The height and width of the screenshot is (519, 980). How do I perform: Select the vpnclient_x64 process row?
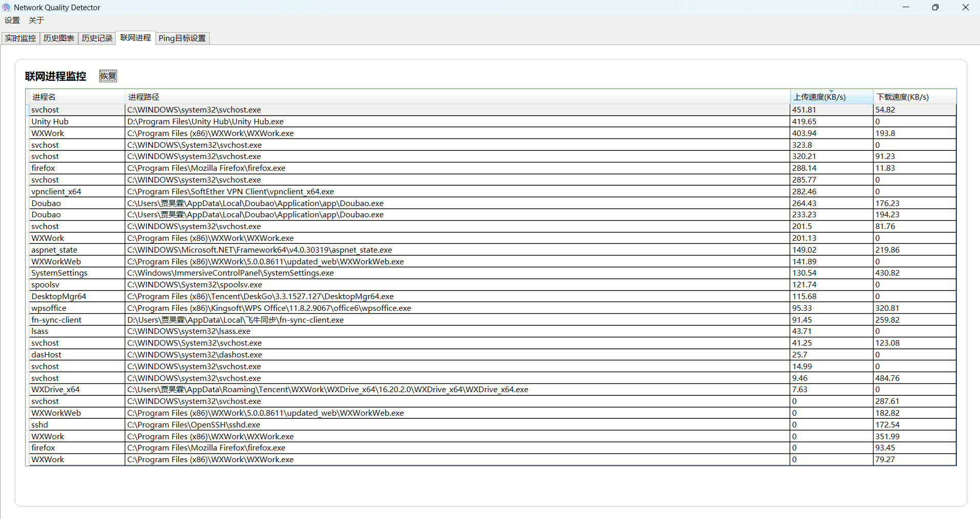pos(56,192)
